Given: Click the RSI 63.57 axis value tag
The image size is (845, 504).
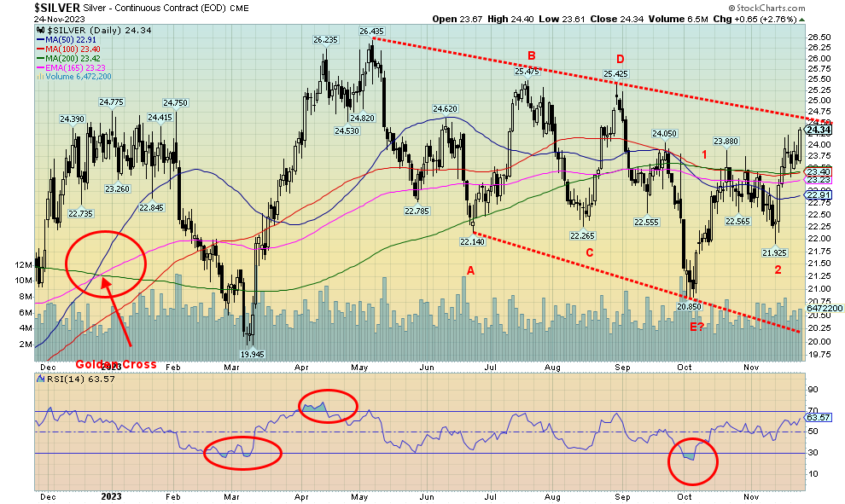Looking at the screenshot, I should point(818,417).
